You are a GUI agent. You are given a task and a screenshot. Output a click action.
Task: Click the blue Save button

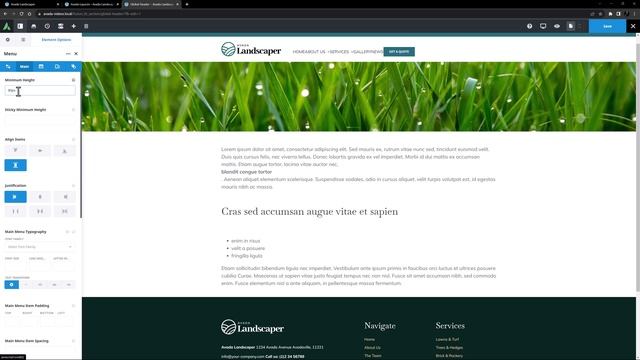tap(607, 26)
